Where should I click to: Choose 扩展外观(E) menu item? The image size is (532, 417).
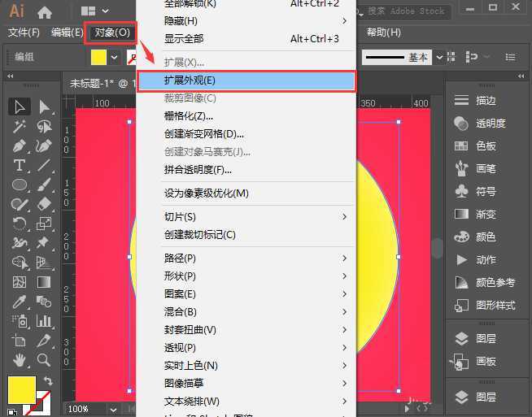pyautogui.click(x=246, y=80)
